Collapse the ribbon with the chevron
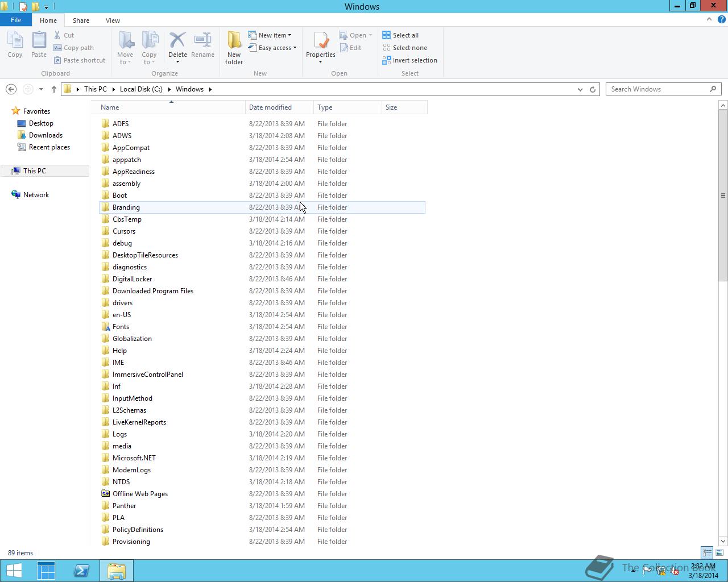Viewport: 728px width, 582px height. (709, 19)
